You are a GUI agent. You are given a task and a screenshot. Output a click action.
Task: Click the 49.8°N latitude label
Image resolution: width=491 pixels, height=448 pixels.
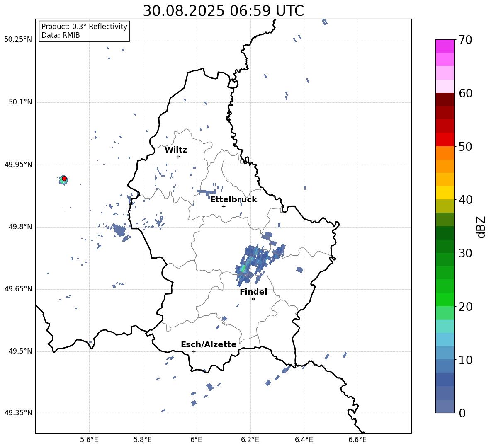tap(20, 227)
